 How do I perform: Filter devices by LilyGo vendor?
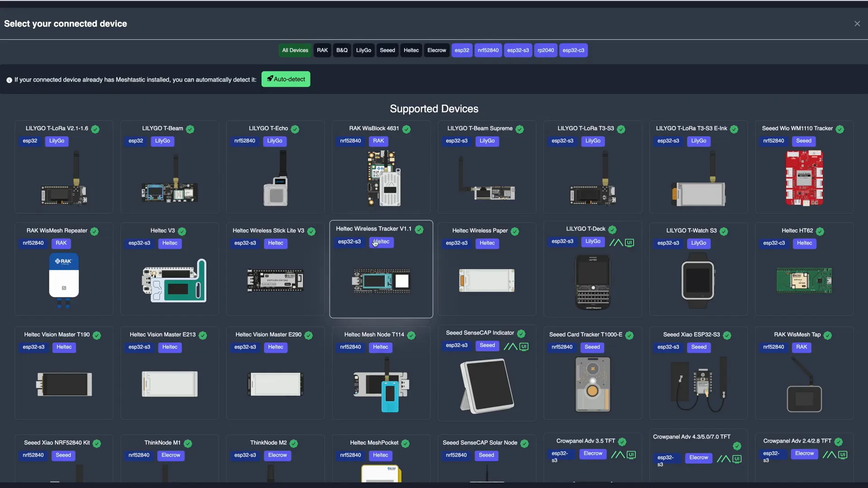coord(363,50)
